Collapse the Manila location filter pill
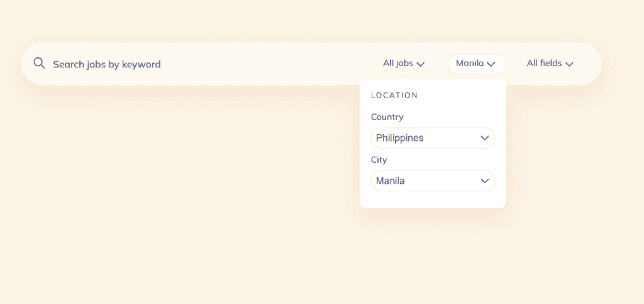The width and height of the screenshot is (644, 304). point(476,64)
